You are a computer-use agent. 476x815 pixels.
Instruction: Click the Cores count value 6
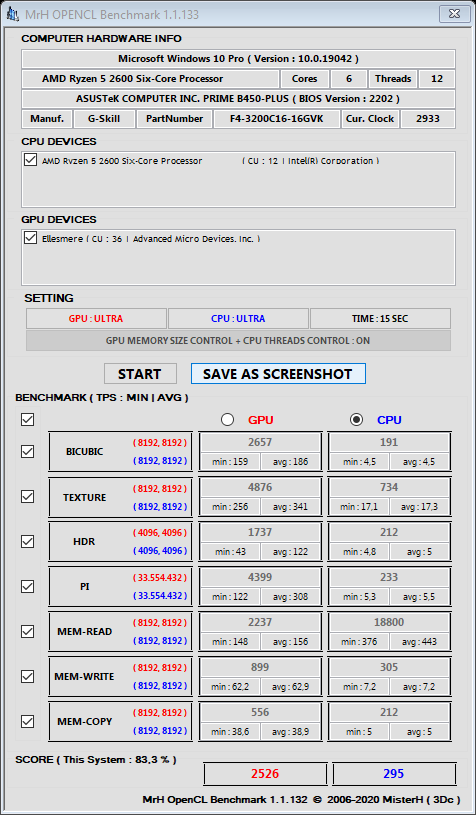tap(349, 79)
